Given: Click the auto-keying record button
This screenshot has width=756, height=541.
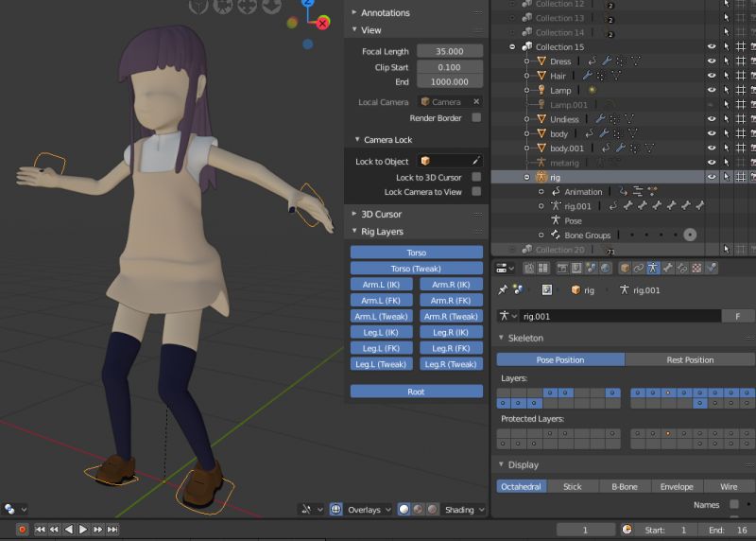Looking at the screenshot, I should pyautogui.click(x=22, y=530).
